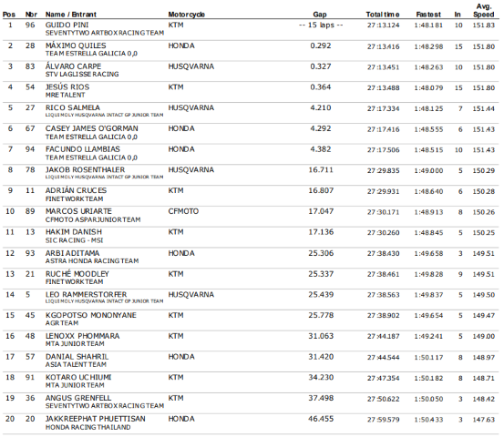The image size is (504, 437).
Task: Click total time 27:17.334
Action: tap(384, 108)
